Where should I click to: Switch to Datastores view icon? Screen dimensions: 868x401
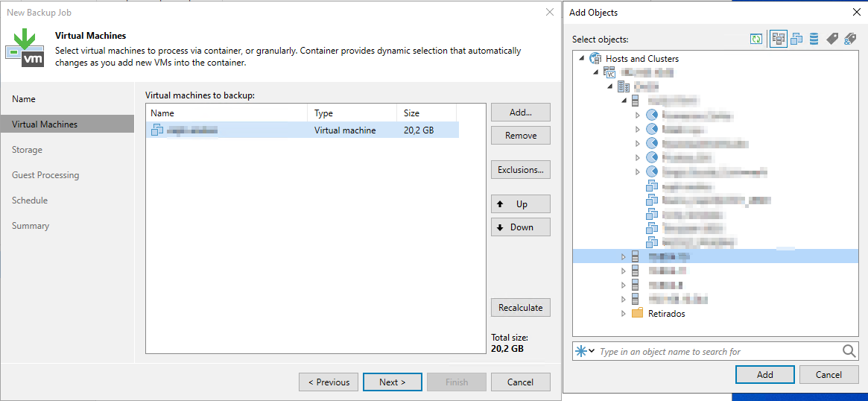[814, 39]
